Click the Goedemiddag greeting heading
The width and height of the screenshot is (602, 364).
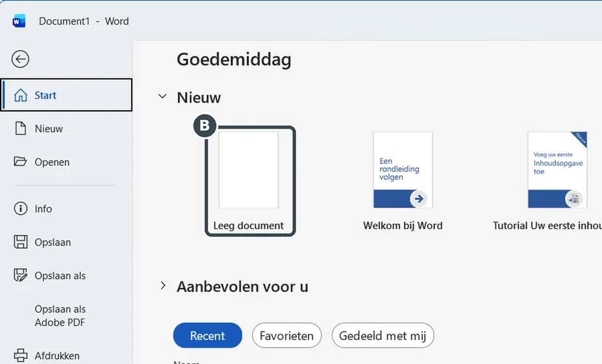(x=234, y=60)
